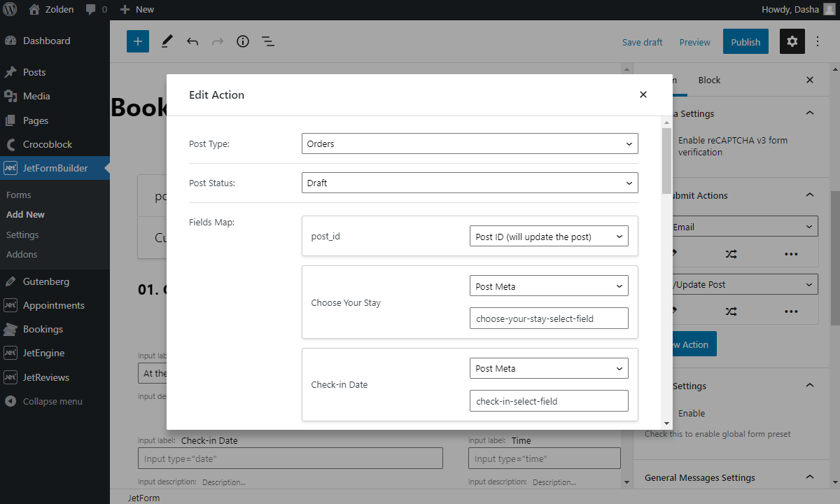
Task: Click the check-in-select-field input box
Action: coord(549,400)
